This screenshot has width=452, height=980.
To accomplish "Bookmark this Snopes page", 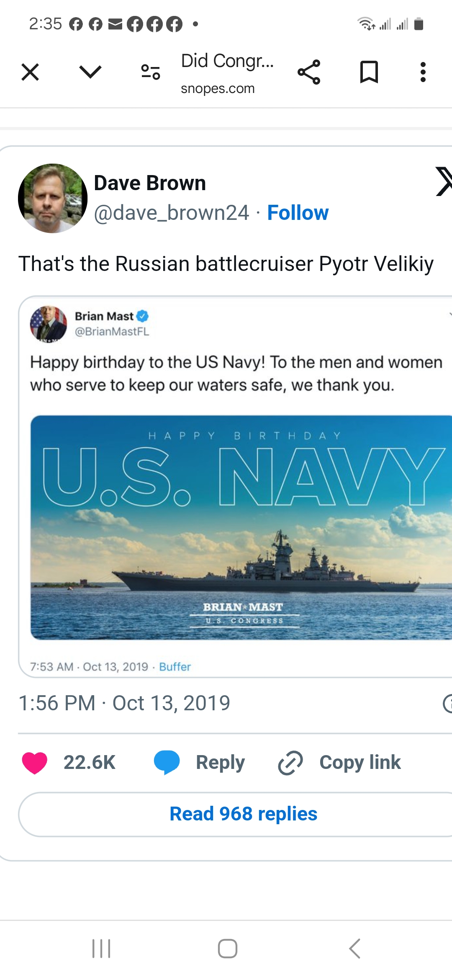I will (369, 72).
